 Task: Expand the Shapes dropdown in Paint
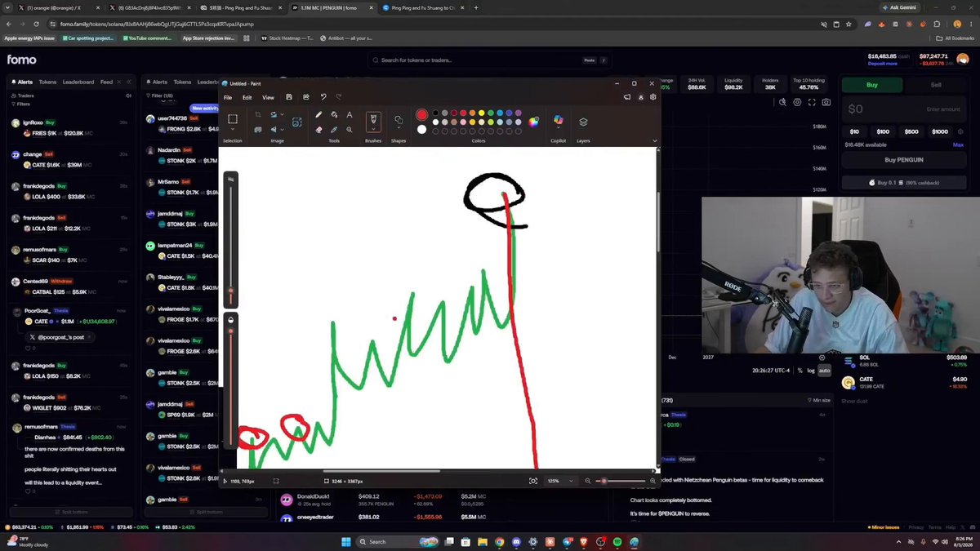click(x=399, y=128)
